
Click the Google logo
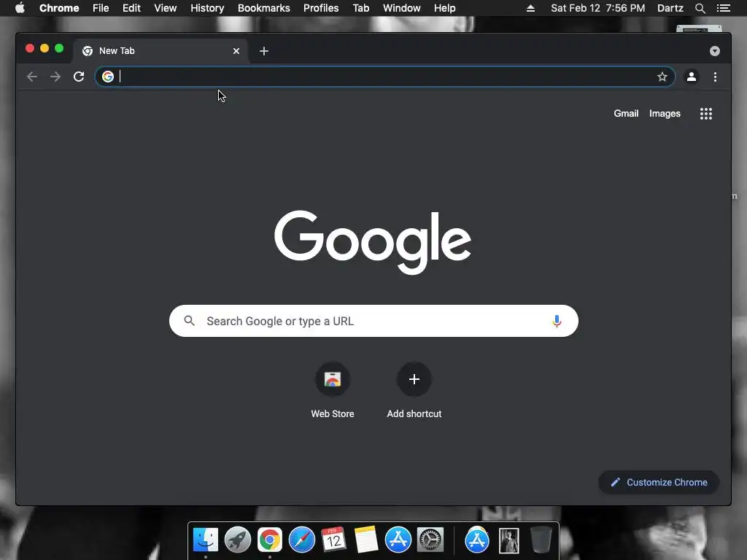(373, 242)
